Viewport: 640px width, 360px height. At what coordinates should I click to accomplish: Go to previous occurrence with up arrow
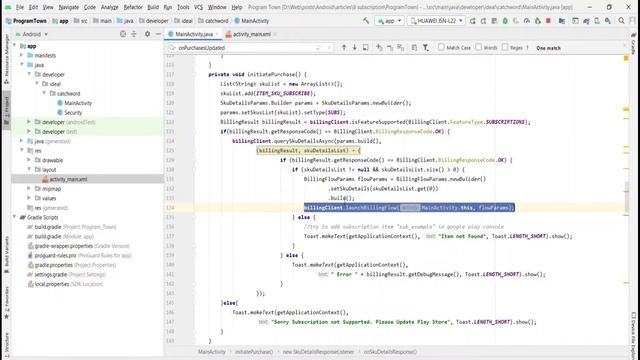click(x=344, y=48)
